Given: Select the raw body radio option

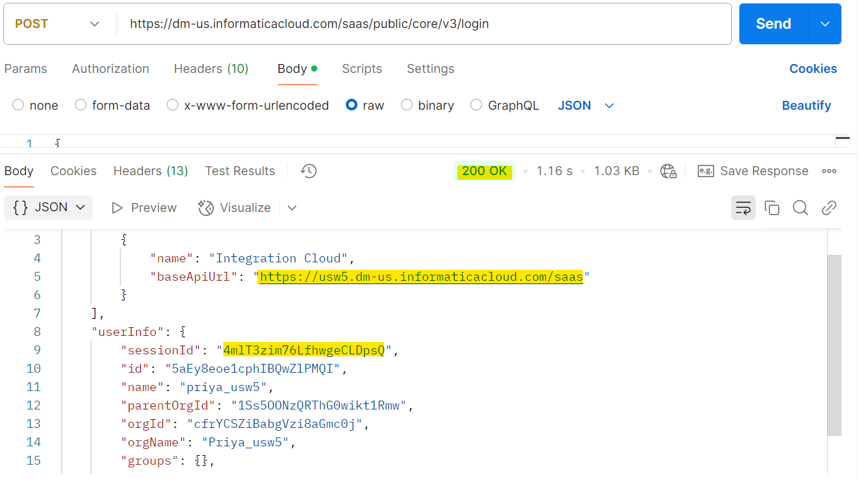Looking at the screenshot, I should pos(351,105).
